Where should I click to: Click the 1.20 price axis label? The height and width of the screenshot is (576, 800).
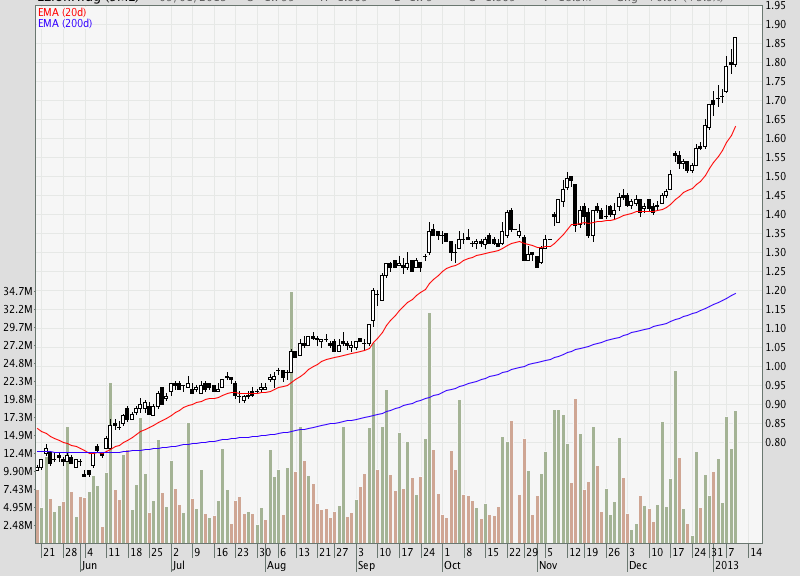coord(775,290)
